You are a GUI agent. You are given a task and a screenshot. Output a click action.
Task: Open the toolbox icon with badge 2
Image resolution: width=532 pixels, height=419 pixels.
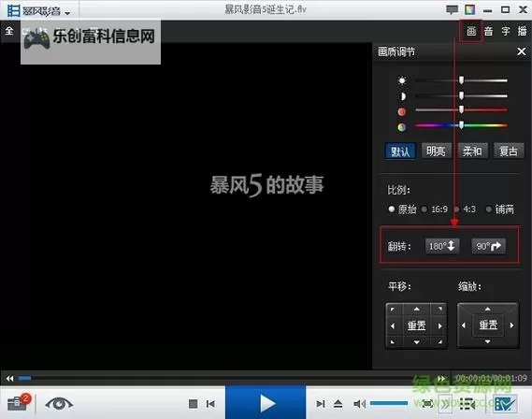19,402
